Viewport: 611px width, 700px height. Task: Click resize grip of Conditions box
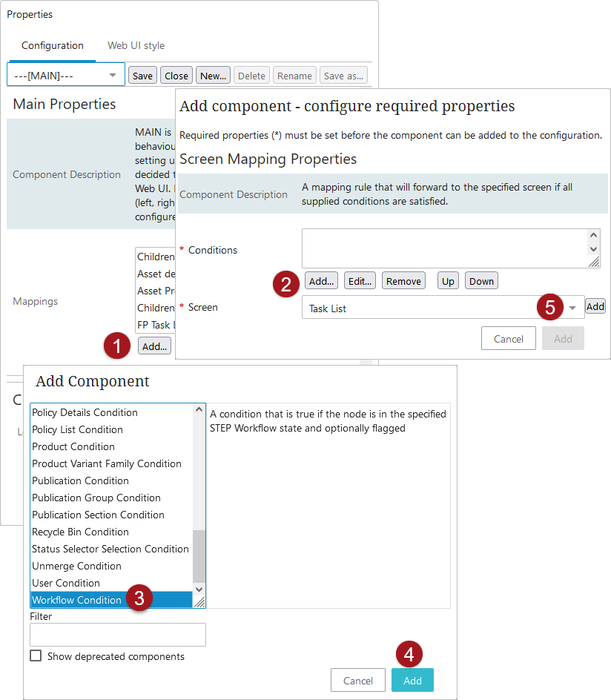pos(594,262)
